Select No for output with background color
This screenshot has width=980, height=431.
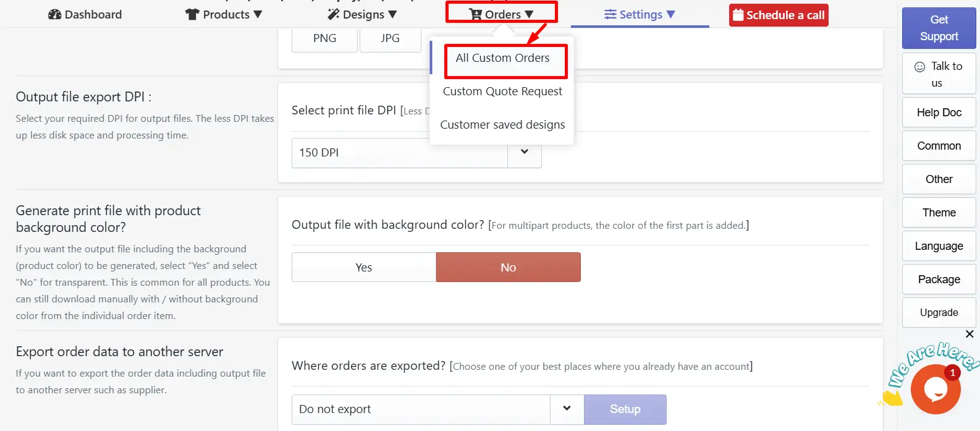(x=508, y=267)
